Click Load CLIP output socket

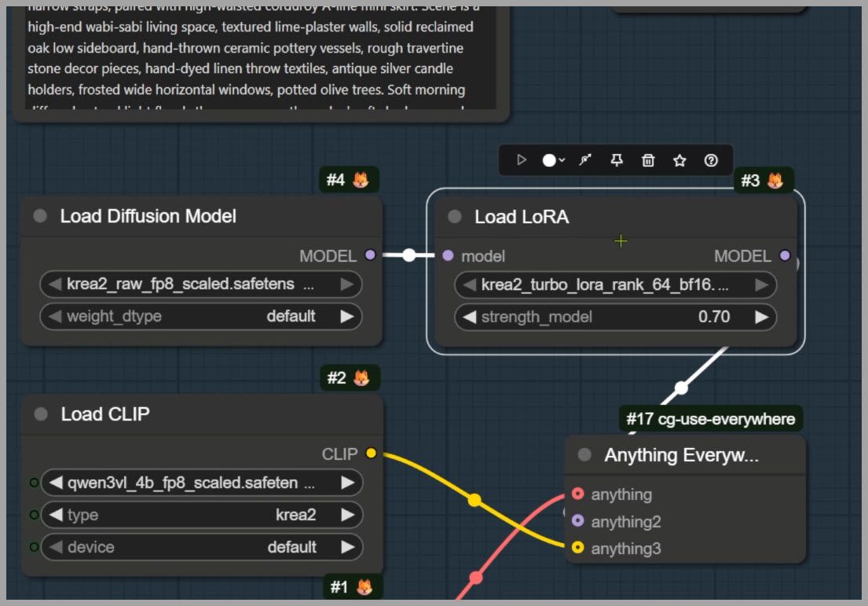coord(372,453)
